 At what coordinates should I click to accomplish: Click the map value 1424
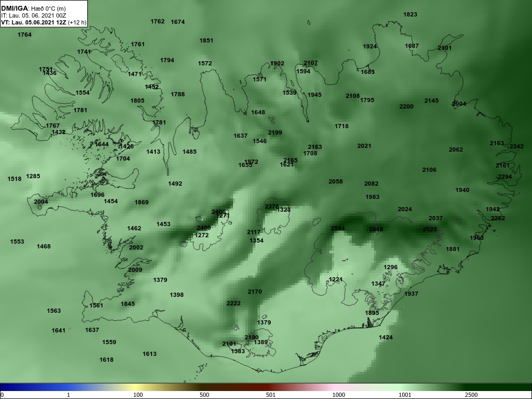[386, 338]
